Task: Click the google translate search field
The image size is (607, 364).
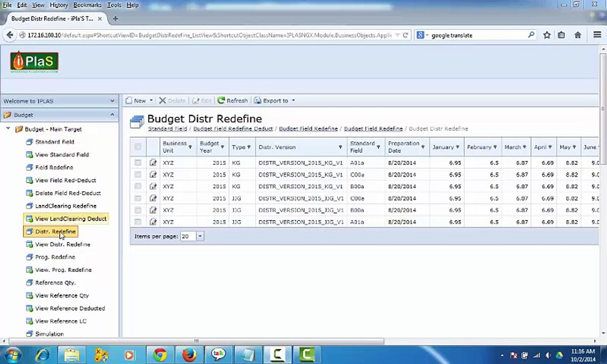Action: point(477,35)
